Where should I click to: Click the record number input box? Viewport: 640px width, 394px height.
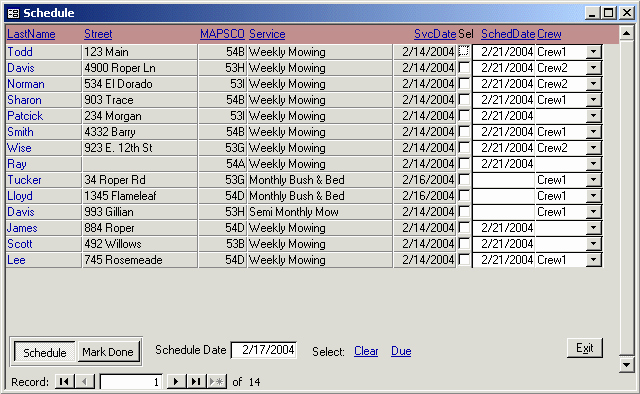tap(131, 382)
